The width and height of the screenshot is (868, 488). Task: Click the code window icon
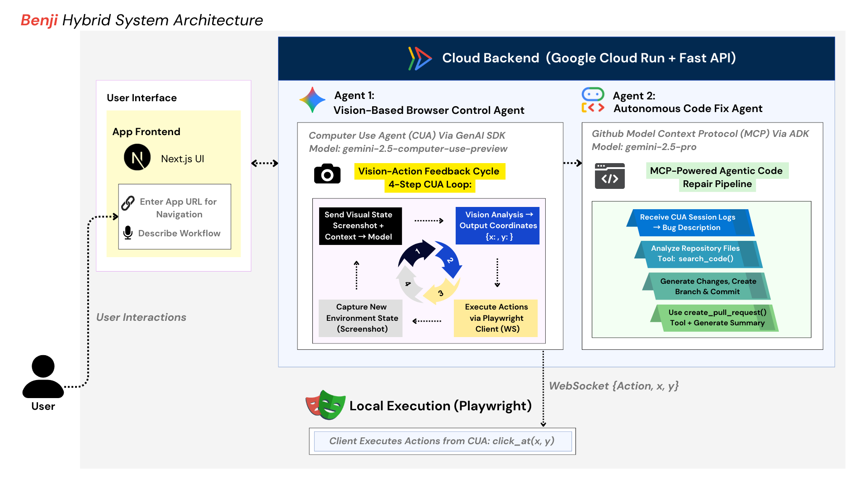tap(609, 176)
